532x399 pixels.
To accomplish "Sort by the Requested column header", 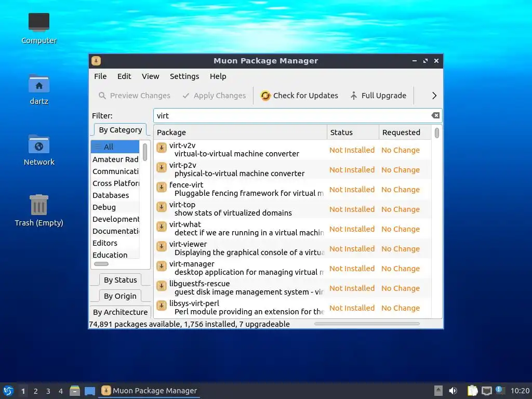I will click(405, 132).
